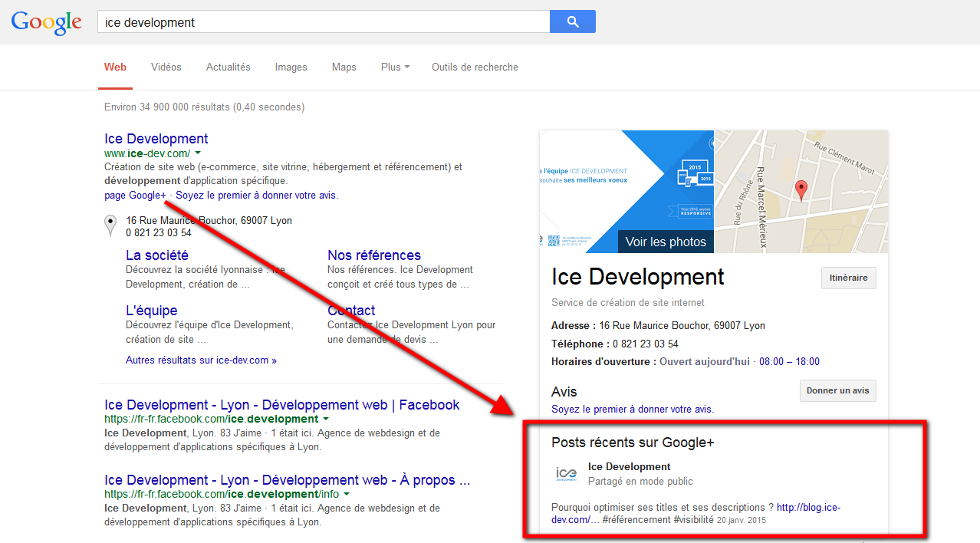Follow the Autres résultats sur ice-dev.com link
The width and height of the screenshot is (980, 543).
point(201,360)
